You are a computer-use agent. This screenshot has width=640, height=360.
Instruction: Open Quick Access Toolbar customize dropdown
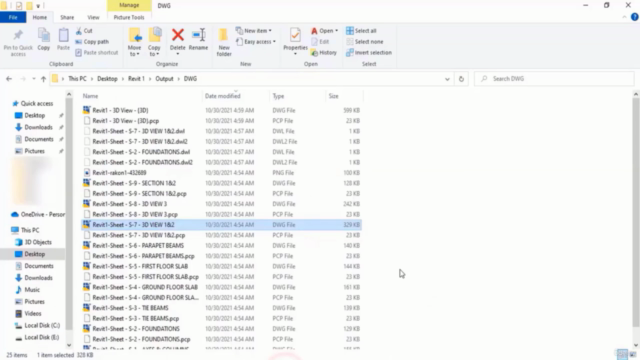(38, 6)
